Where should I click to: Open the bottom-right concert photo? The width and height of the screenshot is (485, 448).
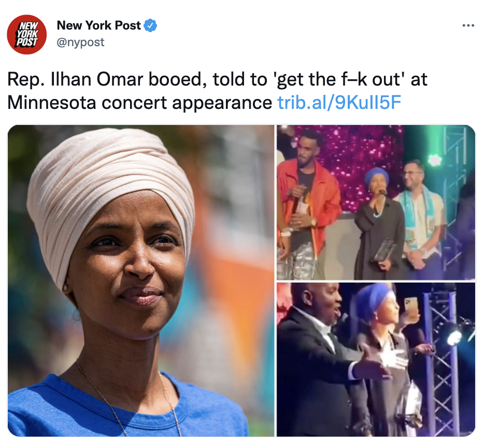click(376, 359)
